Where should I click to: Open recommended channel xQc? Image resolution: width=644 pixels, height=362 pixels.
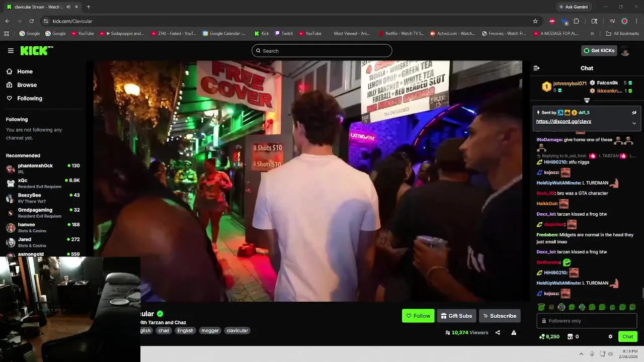tap(43, 183)
